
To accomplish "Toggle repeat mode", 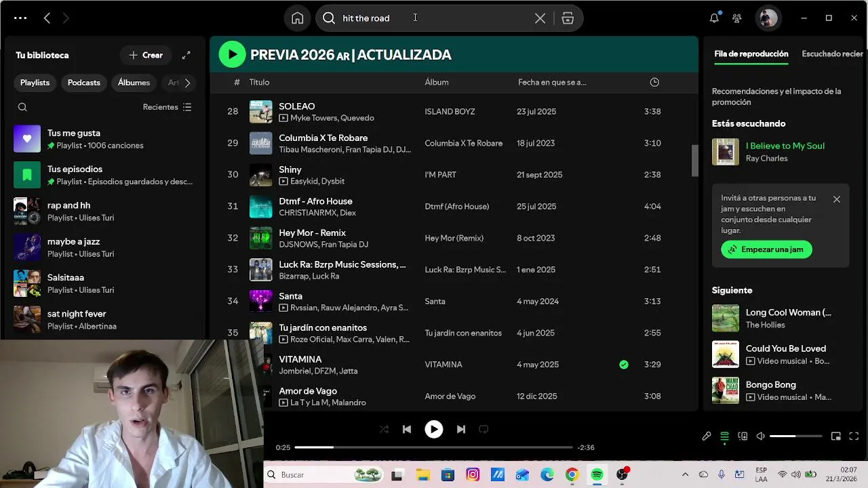I will pyautogui.click(x=484, y=429).
